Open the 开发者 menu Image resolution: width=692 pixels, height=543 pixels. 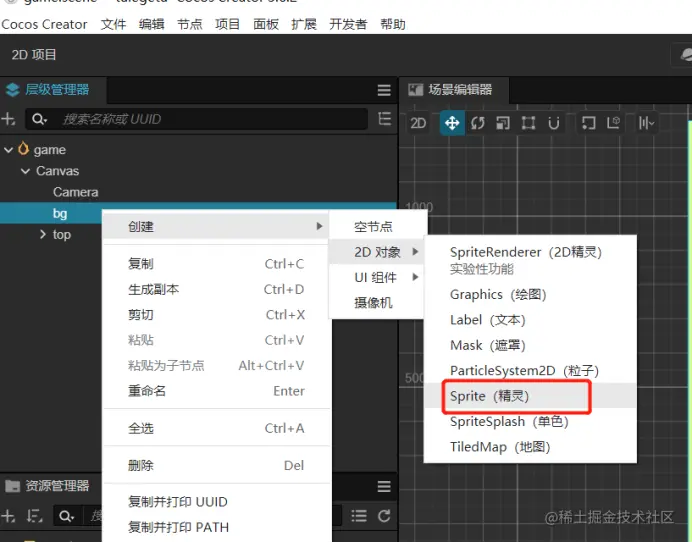tap(348, 24)
